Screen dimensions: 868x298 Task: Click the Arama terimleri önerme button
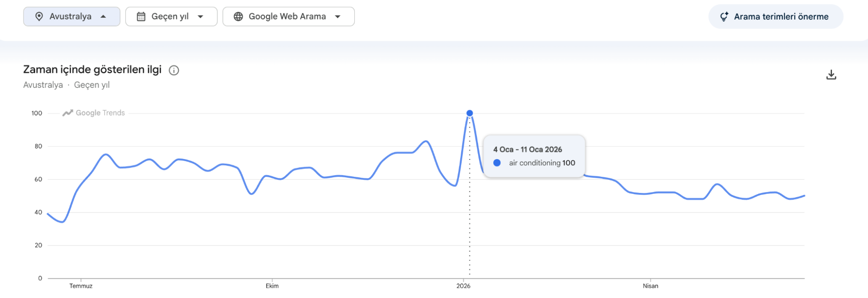tap(776, 17)
